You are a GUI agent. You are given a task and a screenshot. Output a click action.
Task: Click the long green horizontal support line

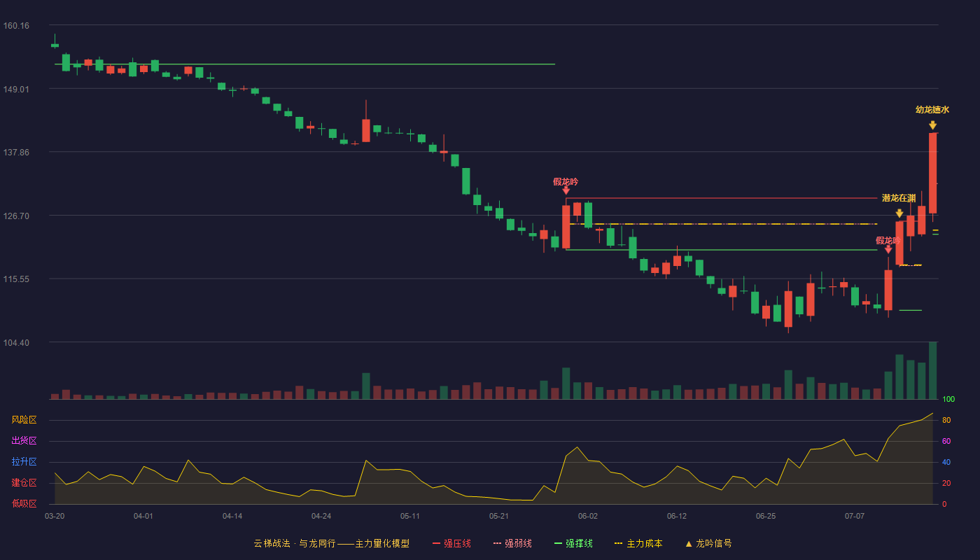[304, 64]
